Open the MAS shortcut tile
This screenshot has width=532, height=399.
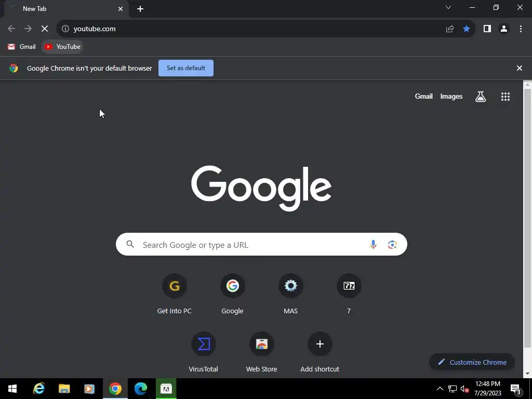[x=291, y=294]
